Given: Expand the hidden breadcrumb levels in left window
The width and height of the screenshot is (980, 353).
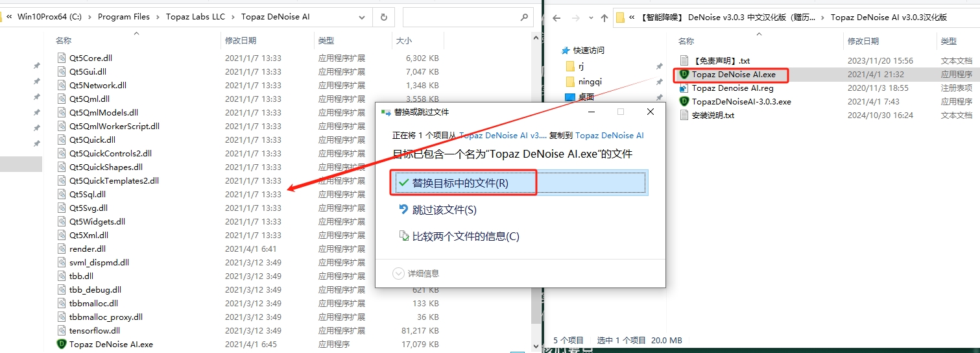Looking at the screenshot, I should click(9, 17).
